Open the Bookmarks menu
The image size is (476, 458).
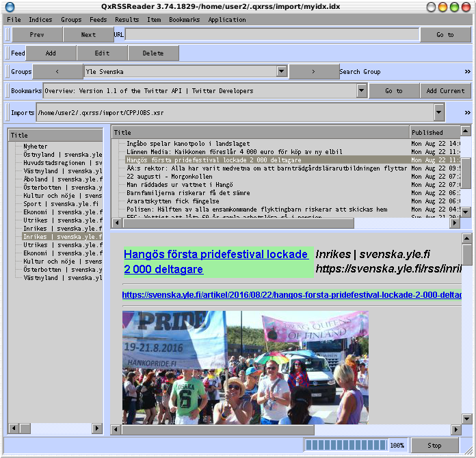pyautogui.click(x=185, y=20)
